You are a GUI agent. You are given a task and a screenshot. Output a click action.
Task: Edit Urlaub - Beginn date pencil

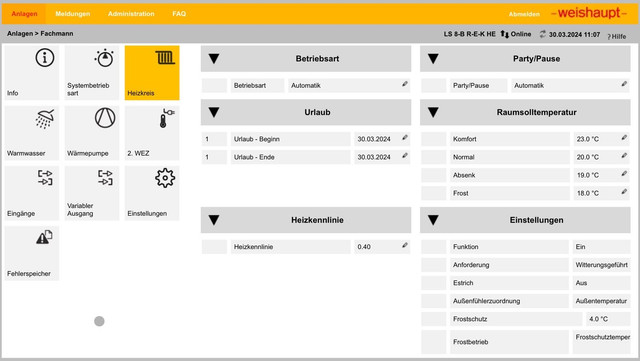pyautogui.click(x=404, y=138)
